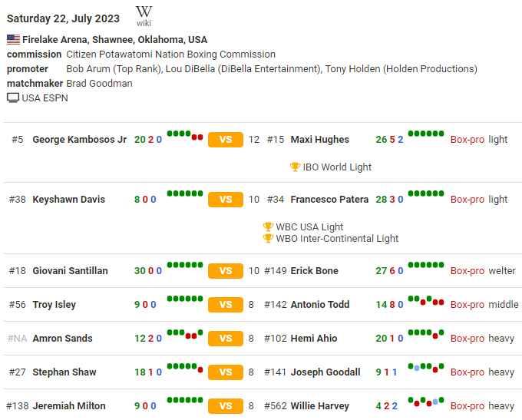Select the Stephan Shaw name link
Viewport: 522px width, 420px height.
coord(64,372)
